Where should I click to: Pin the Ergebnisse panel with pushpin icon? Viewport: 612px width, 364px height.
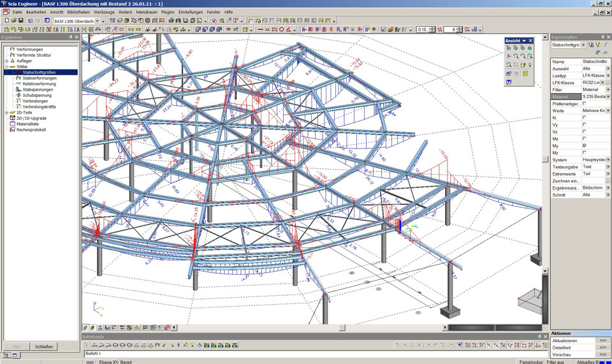coord(70,37)
